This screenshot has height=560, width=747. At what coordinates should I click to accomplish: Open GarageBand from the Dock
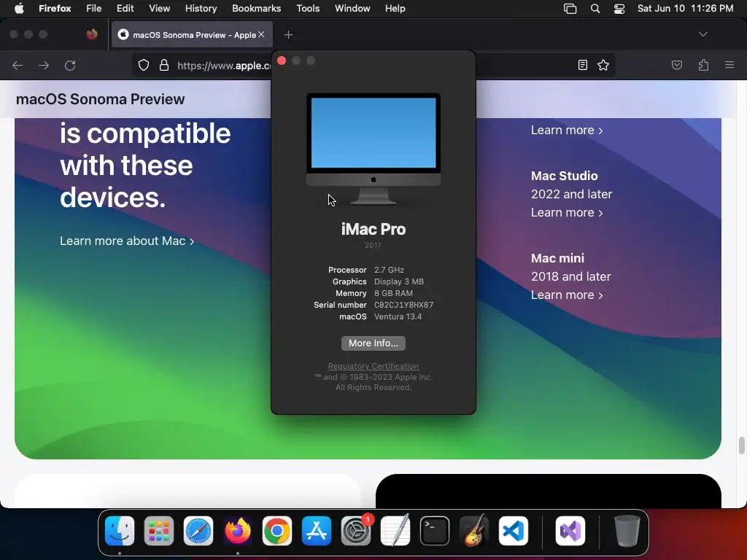474,531
